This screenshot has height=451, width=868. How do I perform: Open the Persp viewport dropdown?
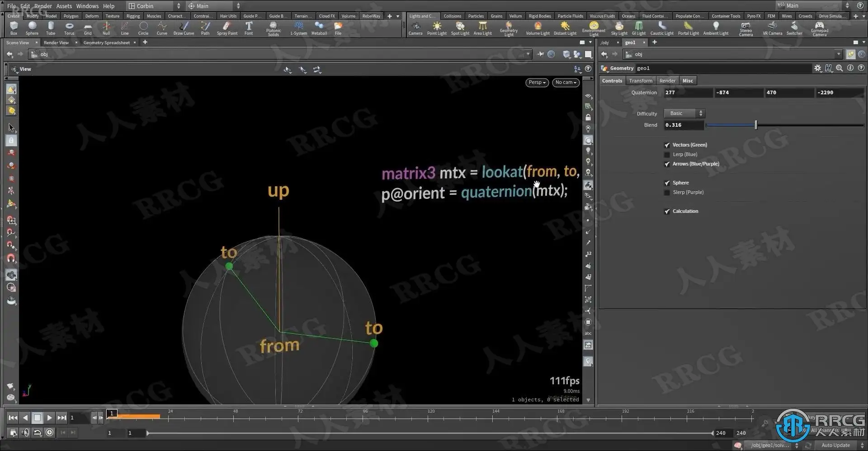pyautogui.click(x=537, y=82)
